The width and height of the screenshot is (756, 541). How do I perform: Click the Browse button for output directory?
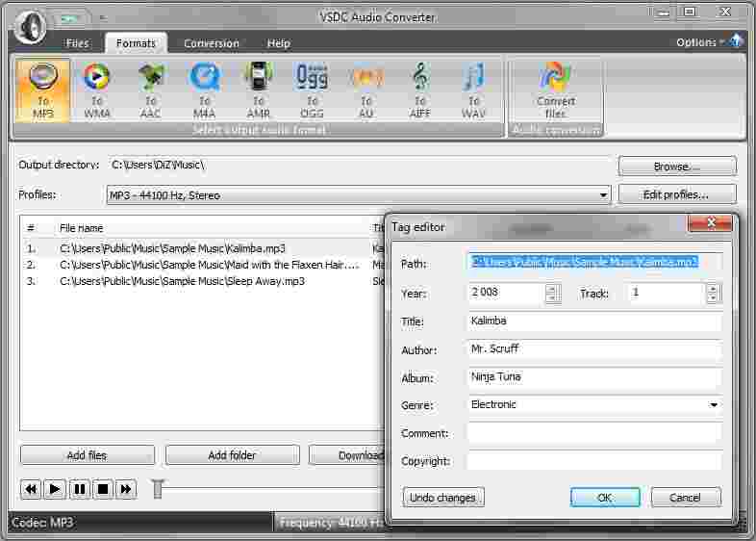coord(677,167)
